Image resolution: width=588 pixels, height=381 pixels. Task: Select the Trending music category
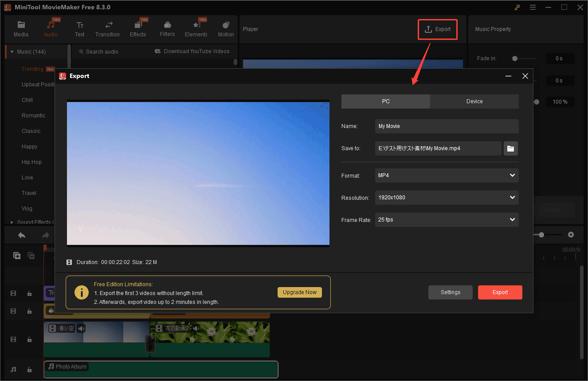tap(32, 69)
